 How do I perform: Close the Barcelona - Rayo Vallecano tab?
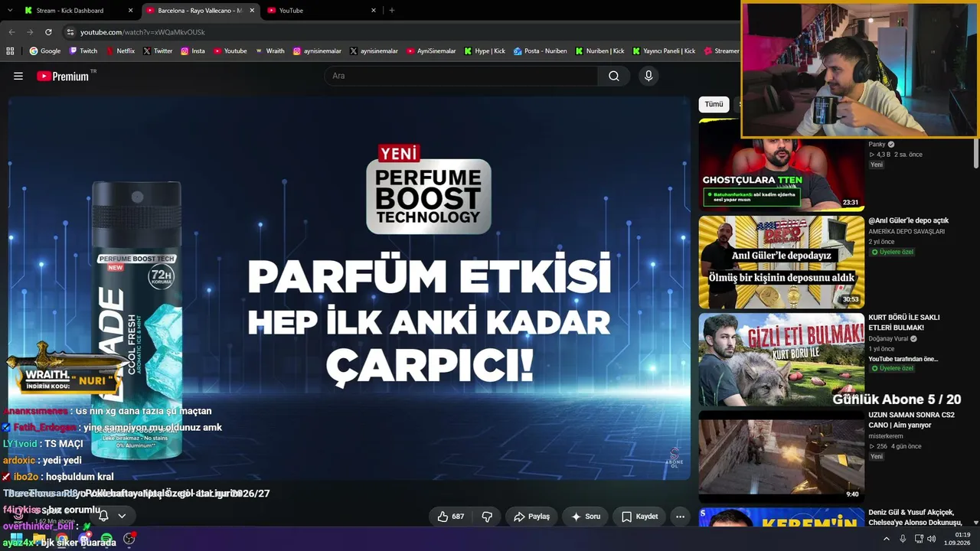tap(252, 11)
